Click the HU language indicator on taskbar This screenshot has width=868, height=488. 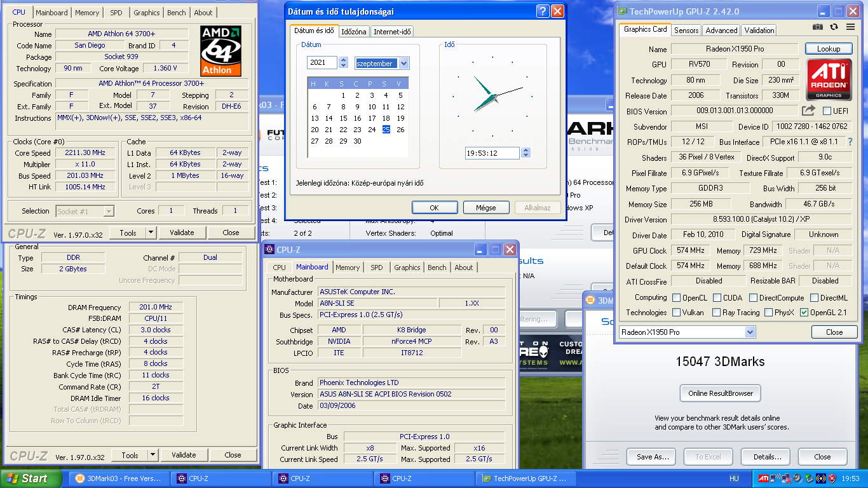pos(734,478)
